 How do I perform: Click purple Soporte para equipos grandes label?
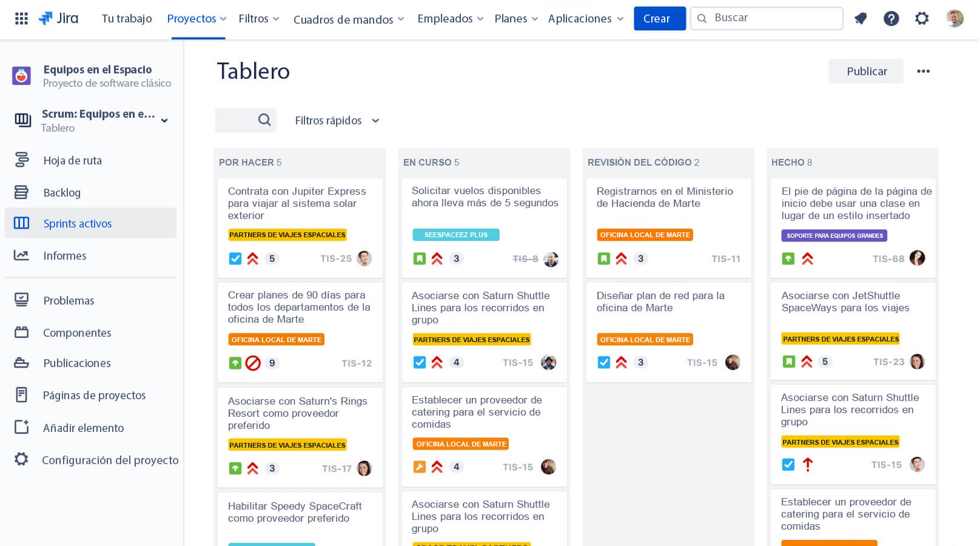[834, 235]
